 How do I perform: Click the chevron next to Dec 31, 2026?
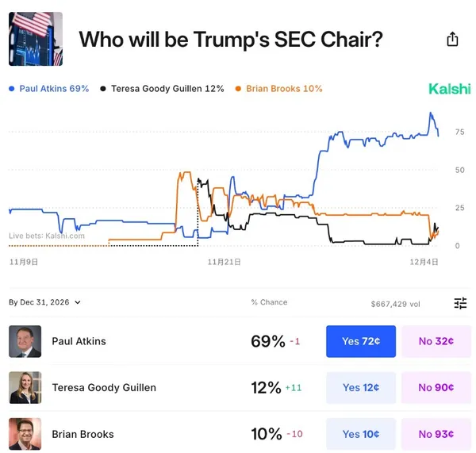click(78, 302)
